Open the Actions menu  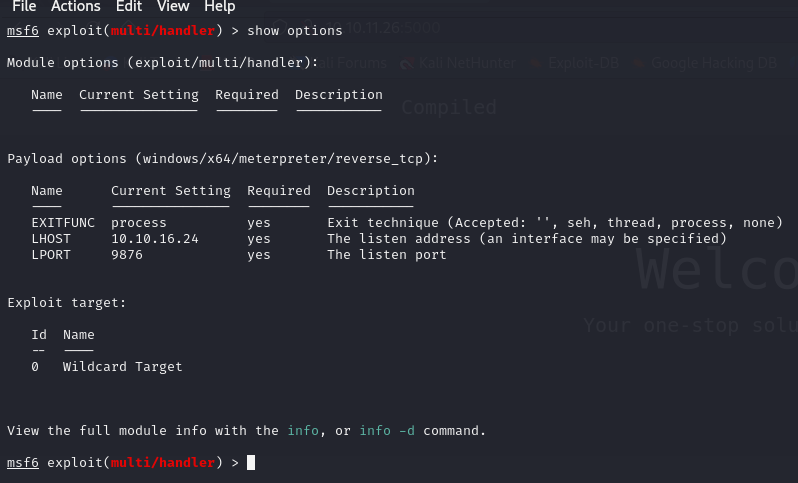(x=76, y=6)
